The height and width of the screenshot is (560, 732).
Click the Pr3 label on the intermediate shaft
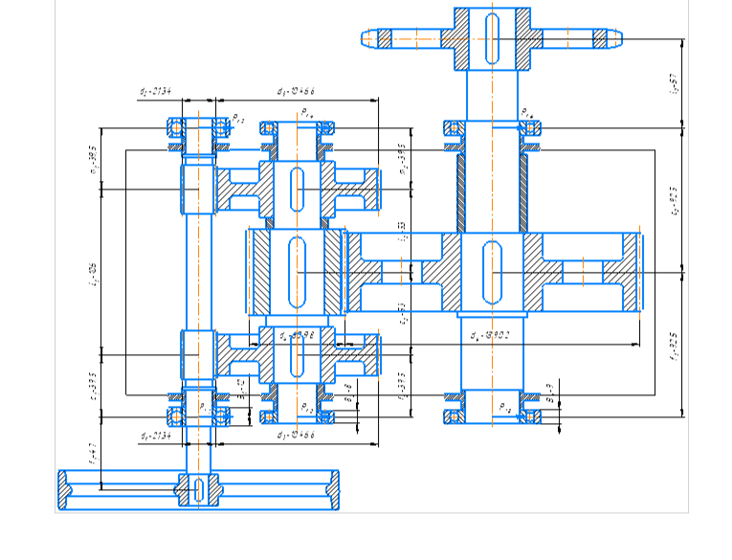pyautogui.click(x=307, y=407)
